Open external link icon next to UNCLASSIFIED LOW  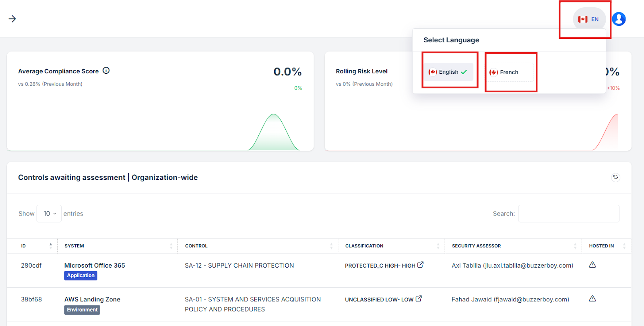419,299
